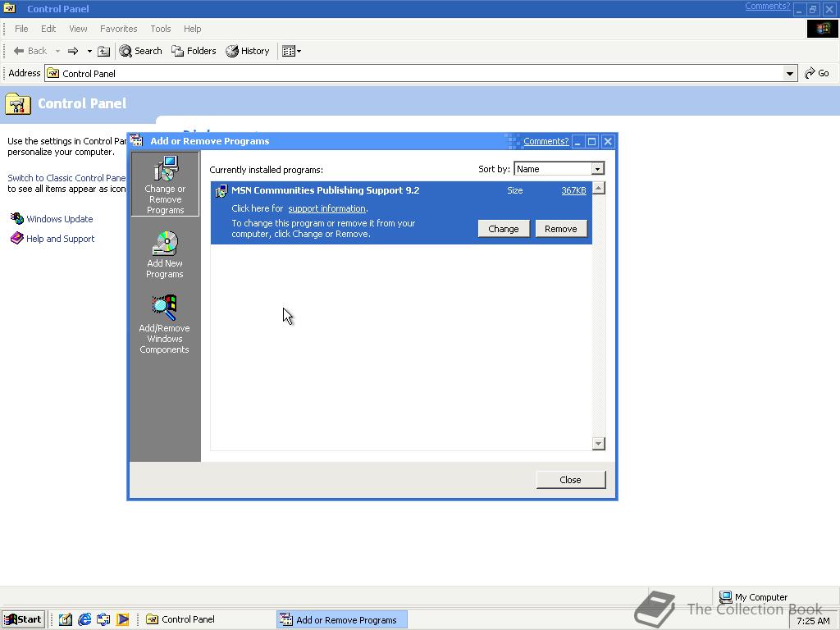Click the Start button
The width and height of the screenshot is (840, 630).
(23, 619)
